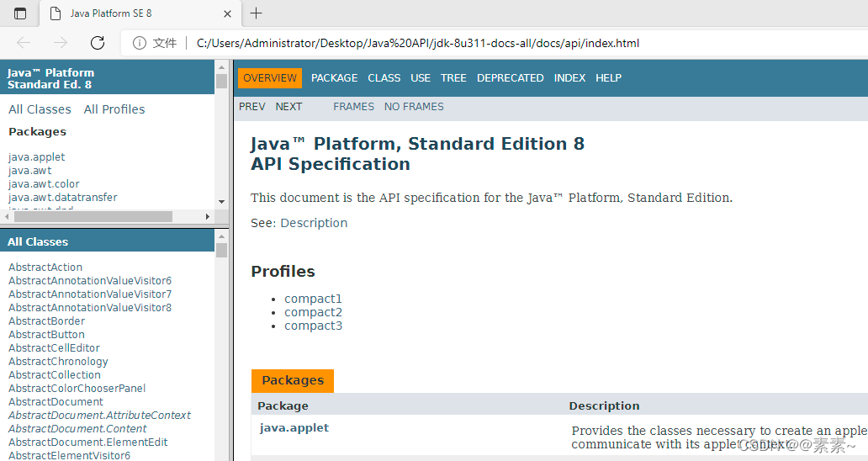
Task: Open AbstractDocument.Content interface
Action: coord(77,429)
